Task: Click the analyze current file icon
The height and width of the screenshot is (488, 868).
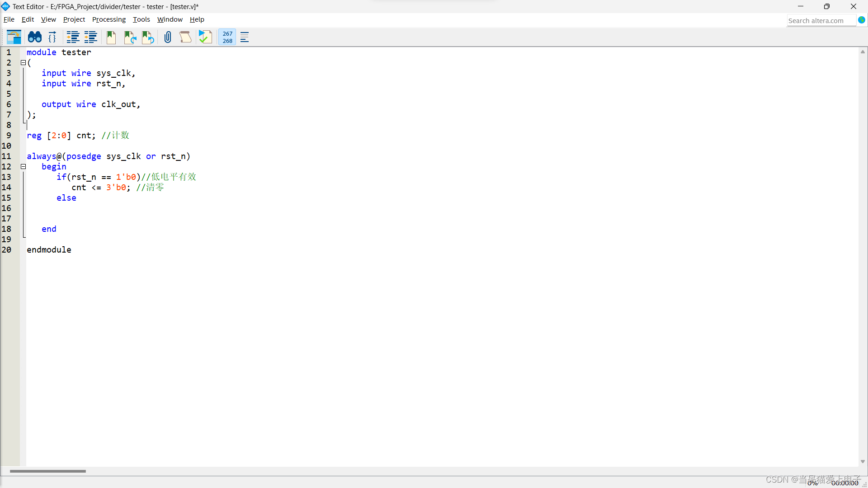Action: (x=205, y=37)
